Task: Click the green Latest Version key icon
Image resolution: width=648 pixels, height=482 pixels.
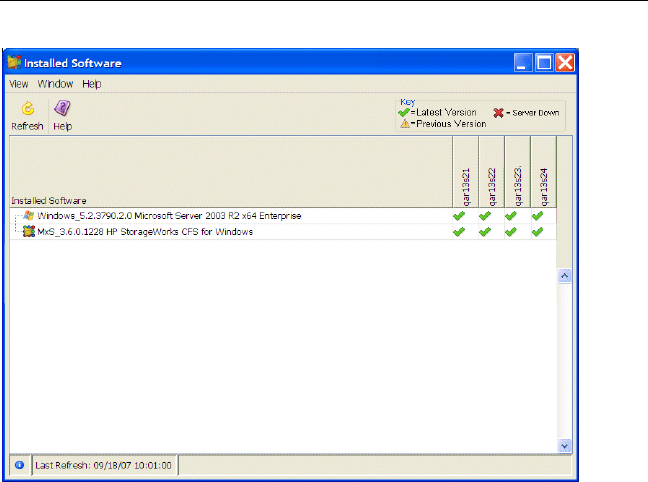Action: coord(404,112)
